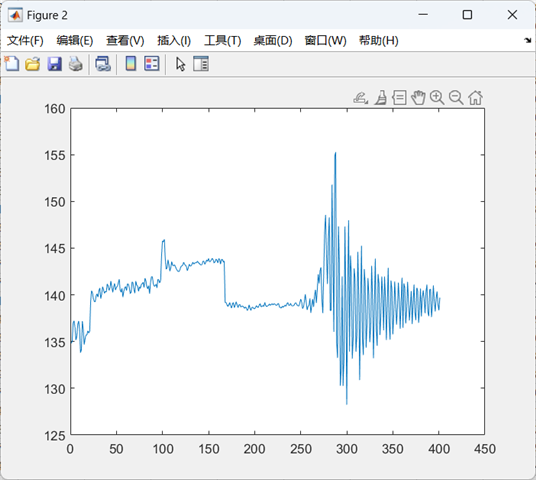Insert a colorbar using the toolbar icon
Viewport: 536px width, 480px height.
131,64
